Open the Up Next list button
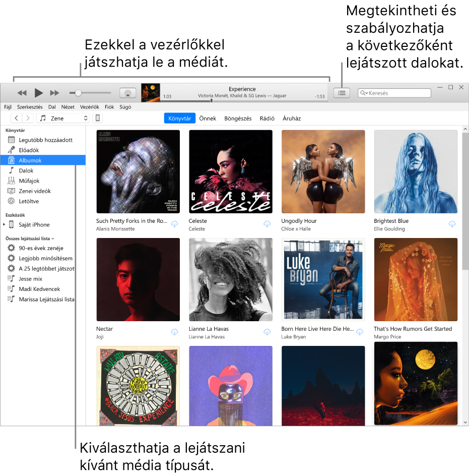The width and height of the screenshot is (469, 476). click(x=342, y=93)
